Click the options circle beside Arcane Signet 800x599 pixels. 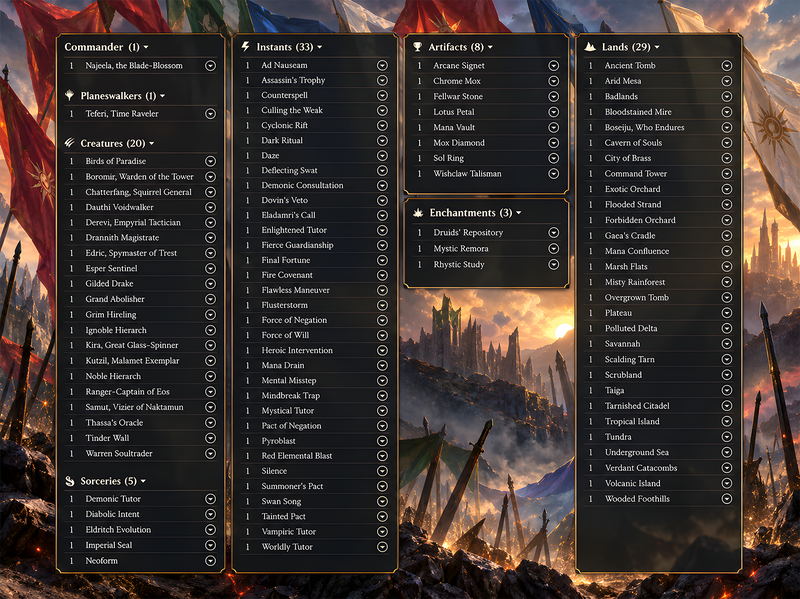(554, 66)
